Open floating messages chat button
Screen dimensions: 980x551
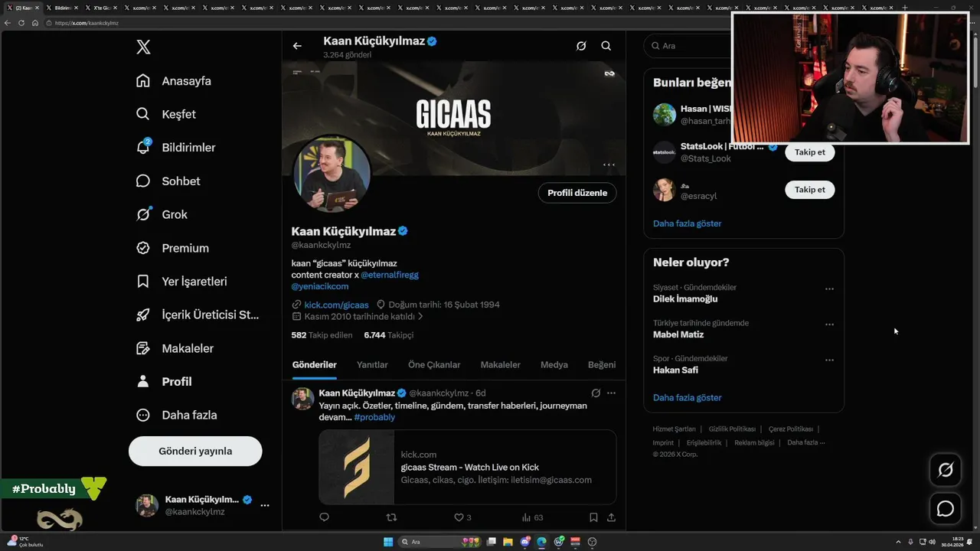(x=946, y=508)
